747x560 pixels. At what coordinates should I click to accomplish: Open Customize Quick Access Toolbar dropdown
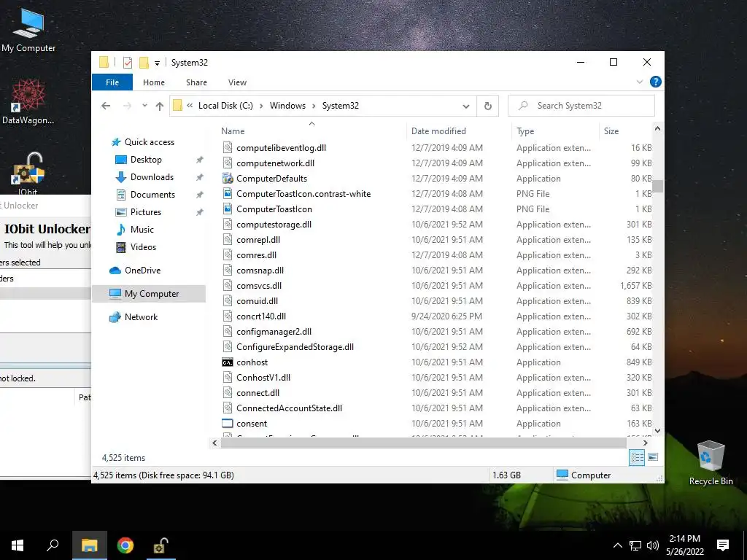[x=157, y=63]
